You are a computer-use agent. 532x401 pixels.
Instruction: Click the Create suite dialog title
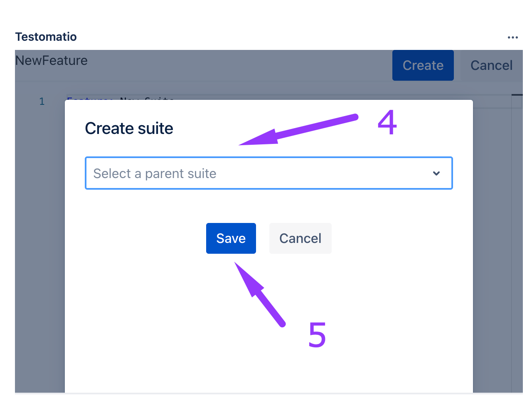129,129
